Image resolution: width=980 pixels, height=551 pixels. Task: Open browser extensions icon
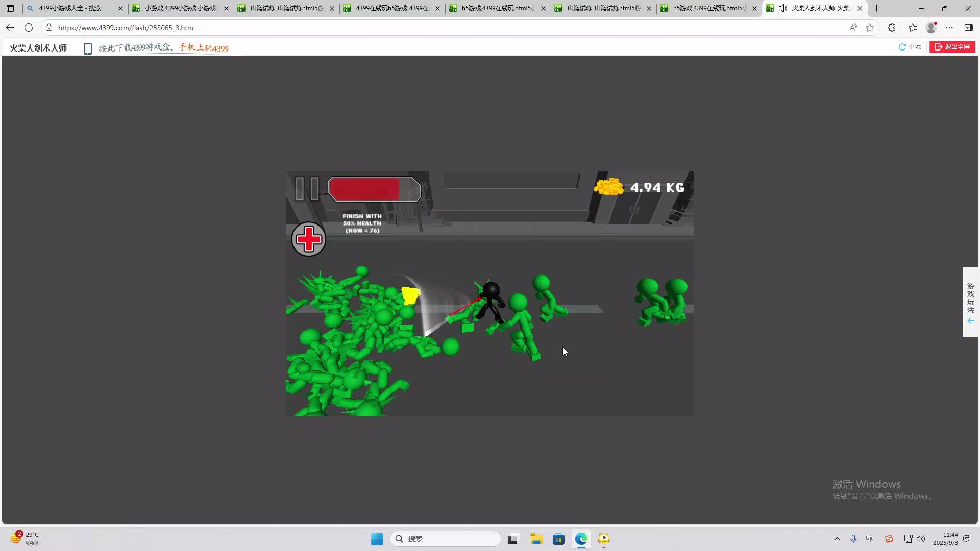[x=892, y=28]
